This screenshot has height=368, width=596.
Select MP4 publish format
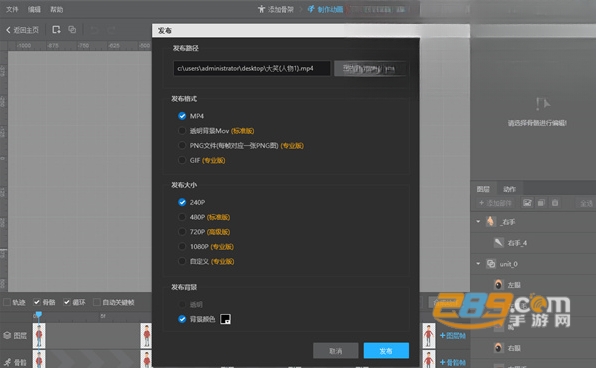click(x=182, y=116)
